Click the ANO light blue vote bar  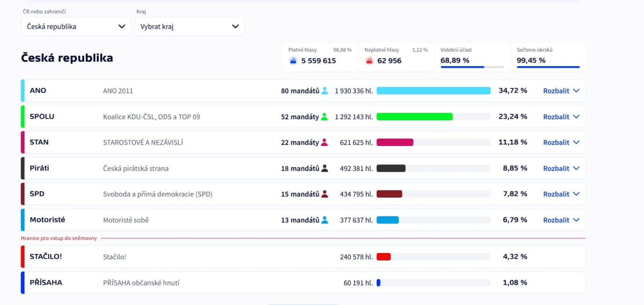tap(433, 91)
